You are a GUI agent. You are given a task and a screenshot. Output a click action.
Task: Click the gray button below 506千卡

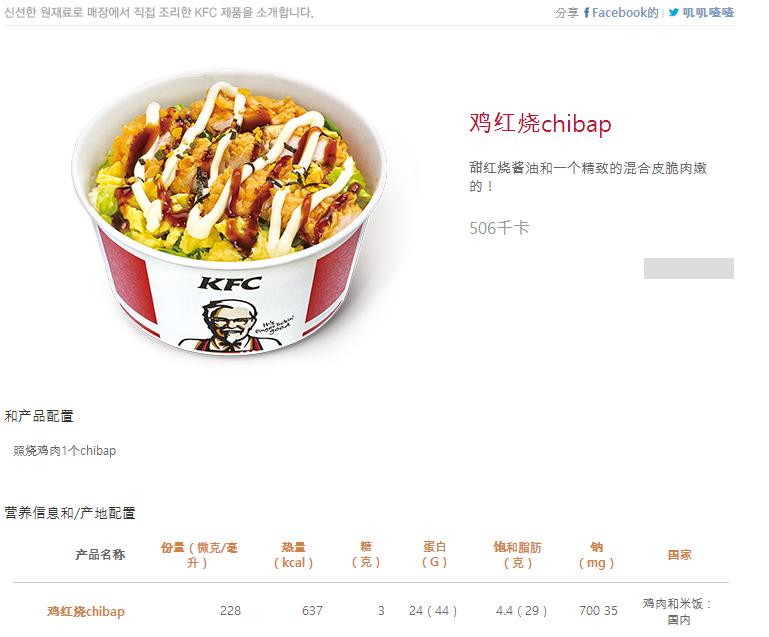pos(689,268)
